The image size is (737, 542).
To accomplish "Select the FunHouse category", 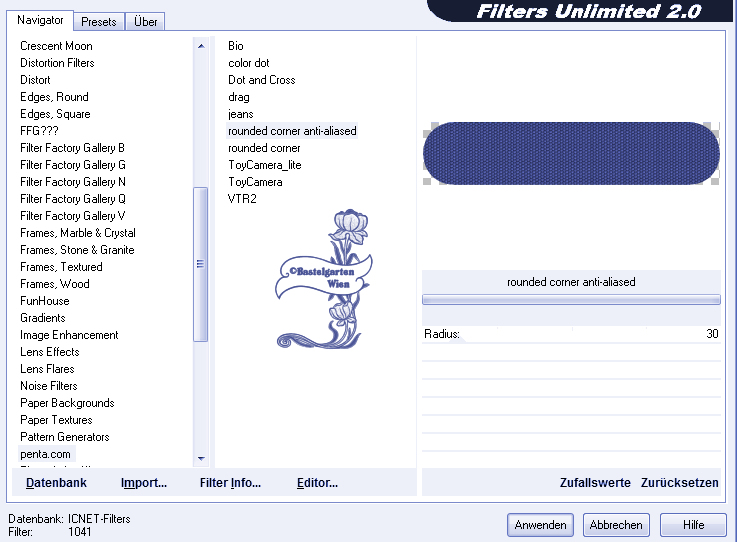I will (x=45, y=301).
